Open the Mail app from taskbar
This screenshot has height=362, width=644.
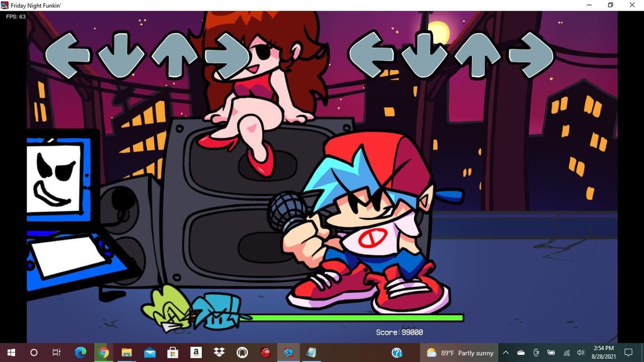click(x=150, y=352)
